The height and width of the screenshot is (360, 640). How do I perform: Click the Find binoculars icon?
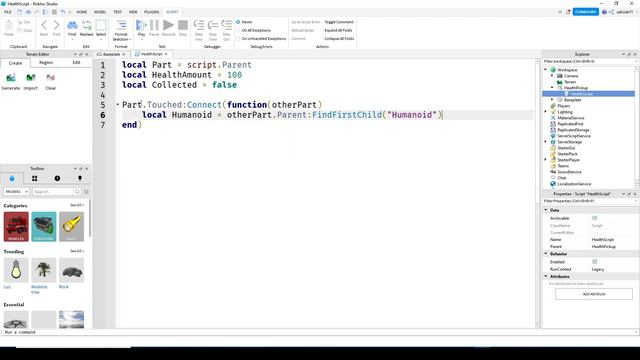(x=72, y=25)
